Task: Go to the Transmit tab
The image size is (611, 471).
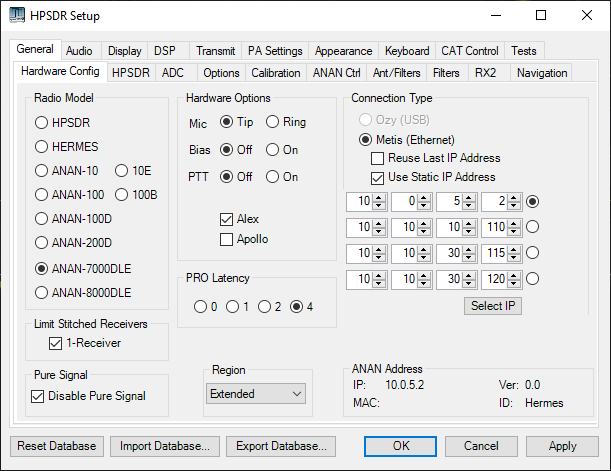Action: (x=215, y=51)
